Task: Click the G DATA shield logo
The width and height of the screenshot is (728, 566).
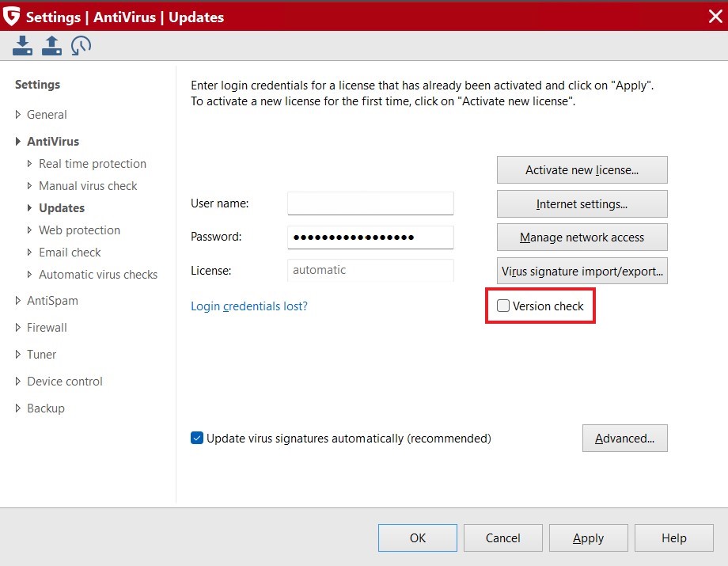Action: coord(11,17)
